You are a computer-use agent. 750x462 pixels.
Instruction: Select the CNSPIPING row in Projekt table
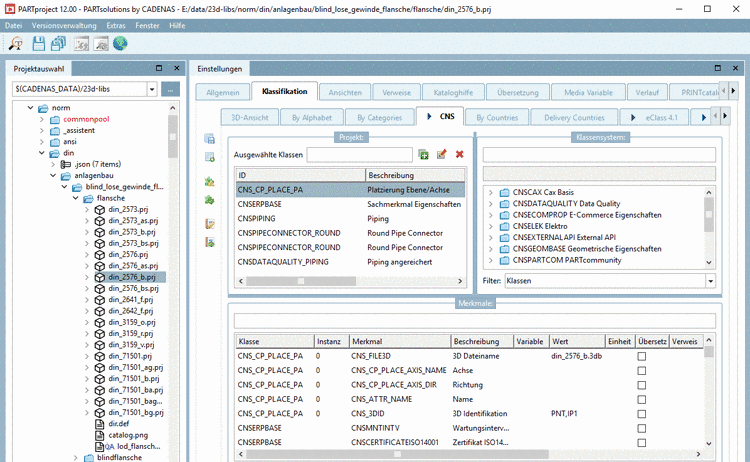[x=258, y=218]
